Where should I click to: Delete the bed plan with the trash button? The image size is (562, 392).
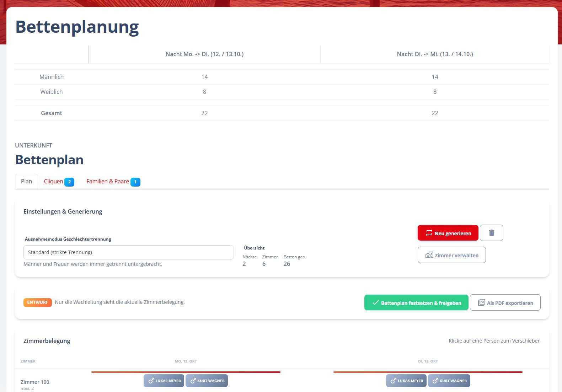[491, 233]
